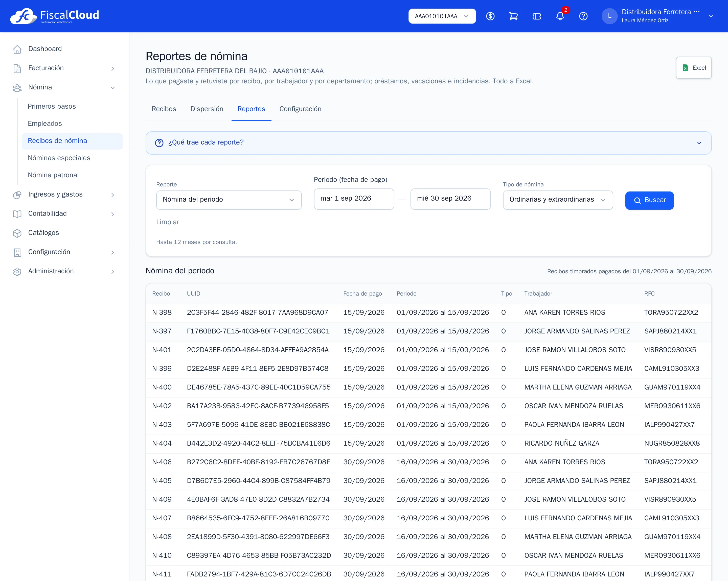Click the Excel file icon
The image size is (728, 581).
pos(685,68)
